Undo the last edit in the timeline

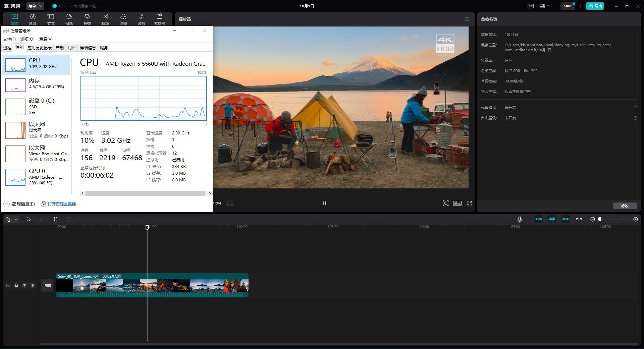(29, 219)
